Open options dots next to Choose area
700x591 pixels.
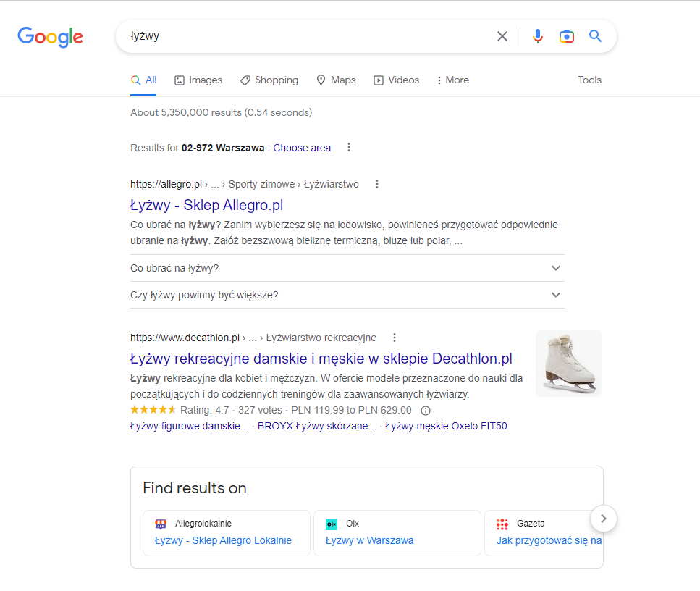coord(349,147)
